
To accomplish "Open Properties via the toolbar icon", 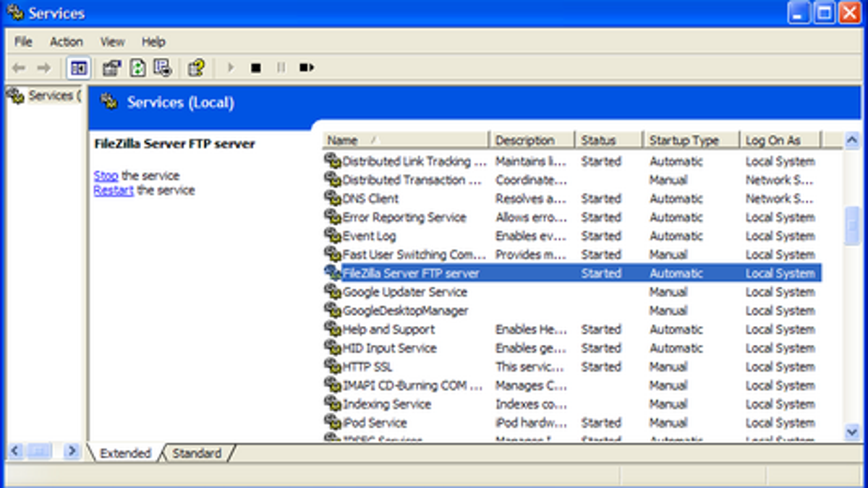I will tap(112, 68).
